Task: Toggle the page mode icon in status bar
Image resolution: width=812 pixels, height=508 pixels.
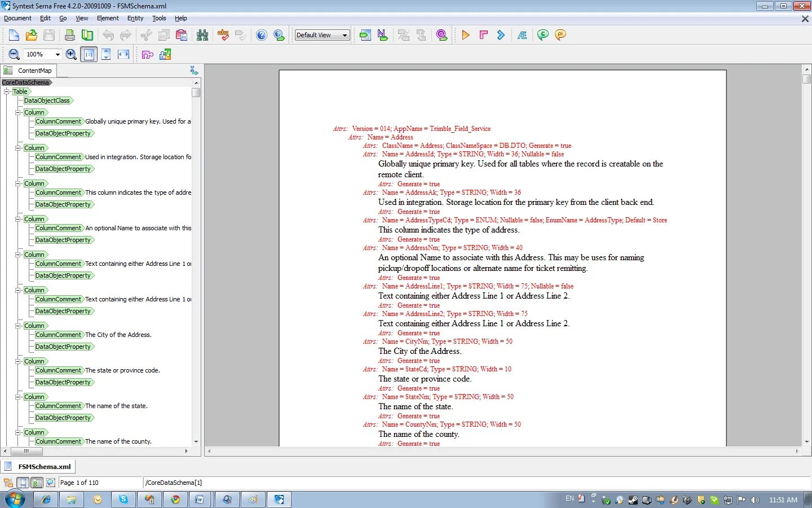Action: tap(23, 483)
